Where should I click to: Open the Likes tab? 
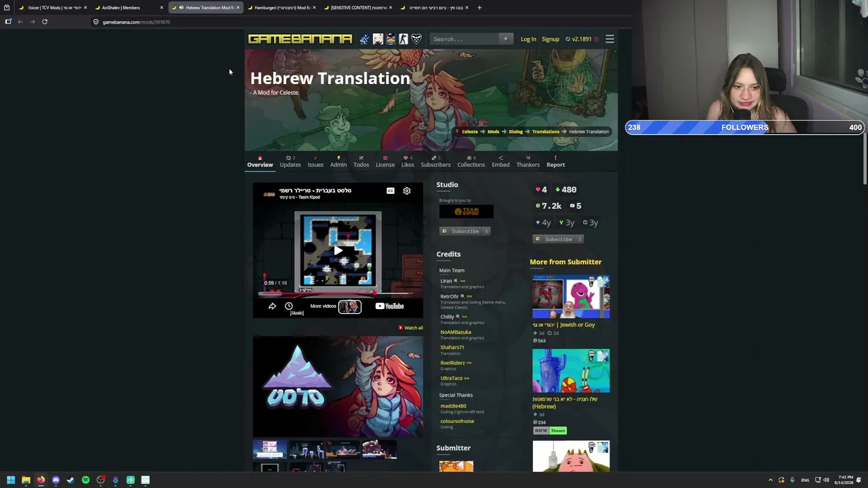[408, 162]
